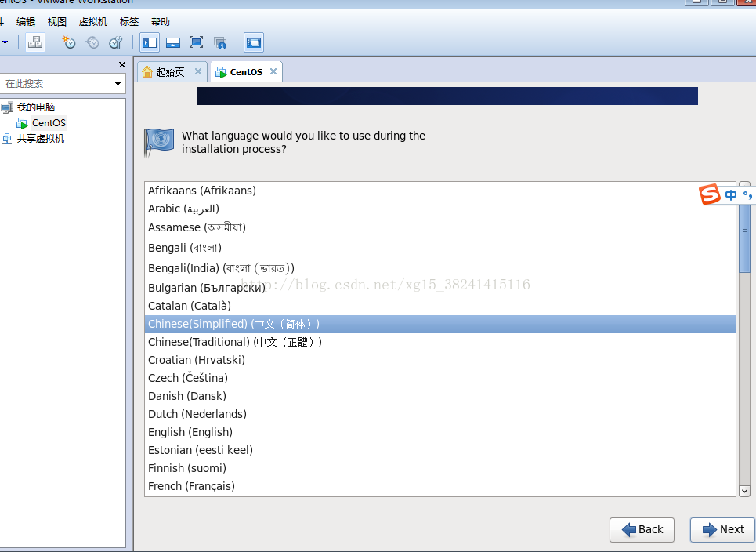The height and width of the screenshot is (552, 756).
Task: Select Danish (Dansk) language
Action: (440, 396)
